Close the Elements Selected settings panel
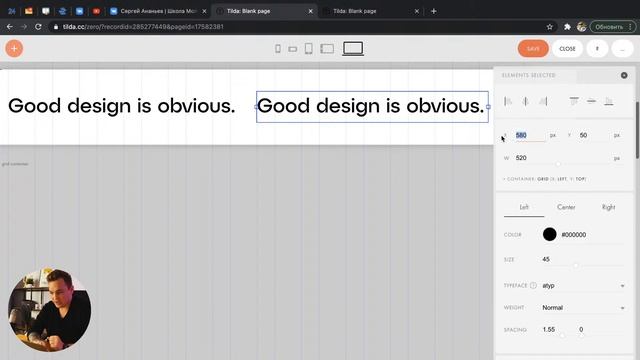 click(x=624, y=76)
